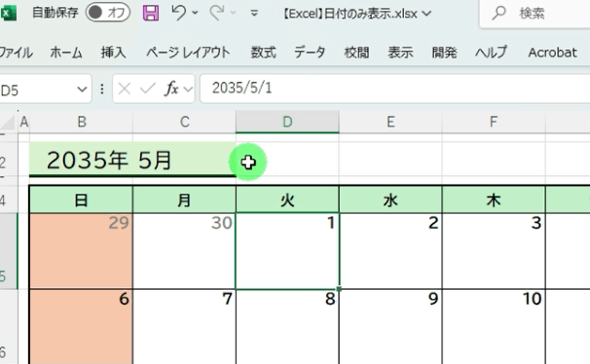590x364 pixels.
Task: Select row 6 header
Action: coord(8,326)
